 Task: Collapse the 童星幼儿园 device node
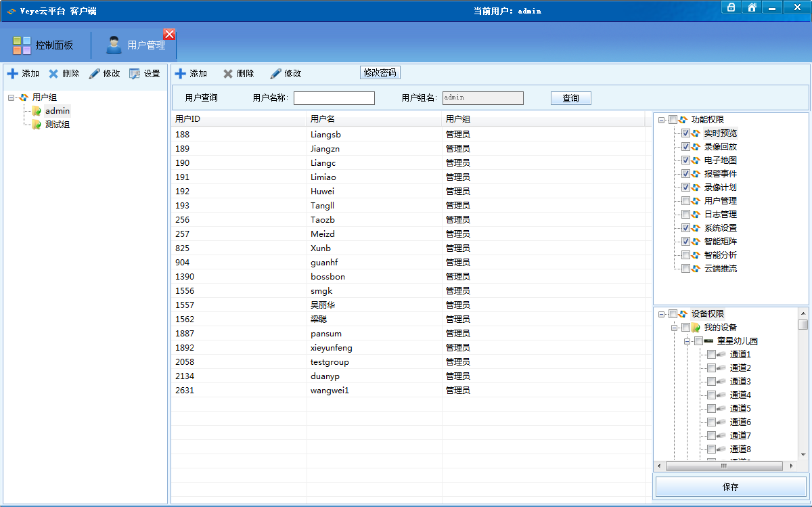pyautogui.click(x=687, y=341)
